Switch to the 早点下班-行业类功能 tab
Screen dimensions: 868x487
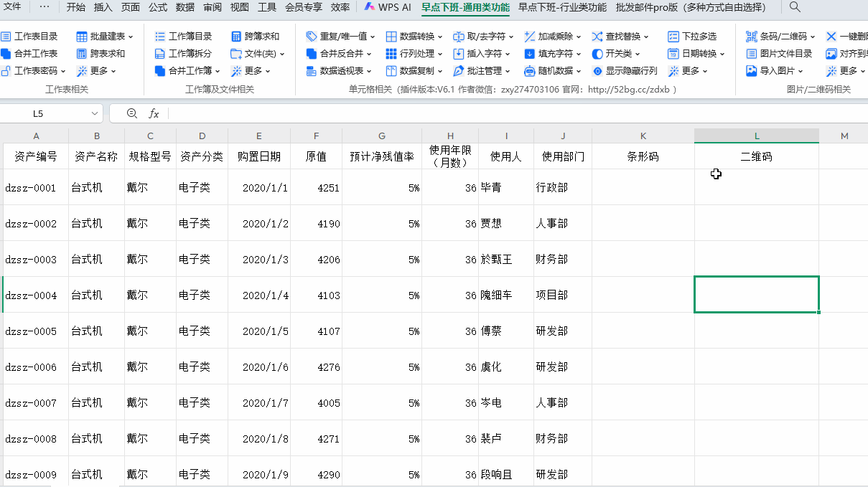point(562,7)
